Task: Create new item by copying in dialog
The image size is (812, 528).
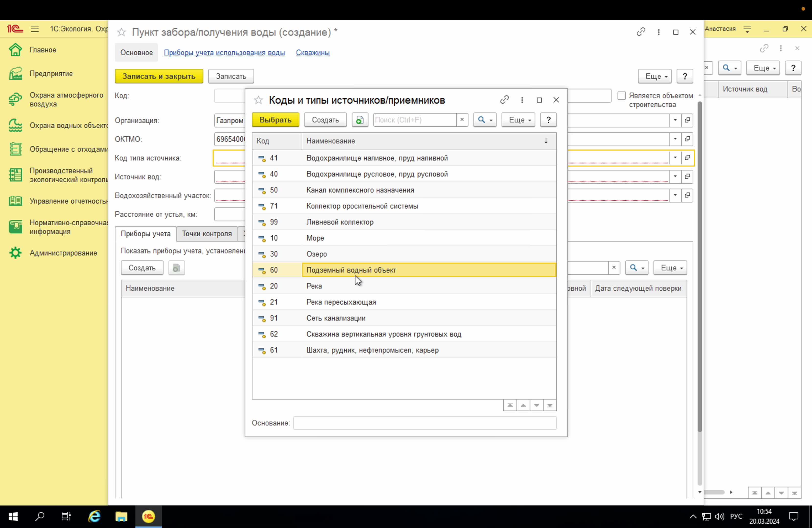Action: point(360,120)
